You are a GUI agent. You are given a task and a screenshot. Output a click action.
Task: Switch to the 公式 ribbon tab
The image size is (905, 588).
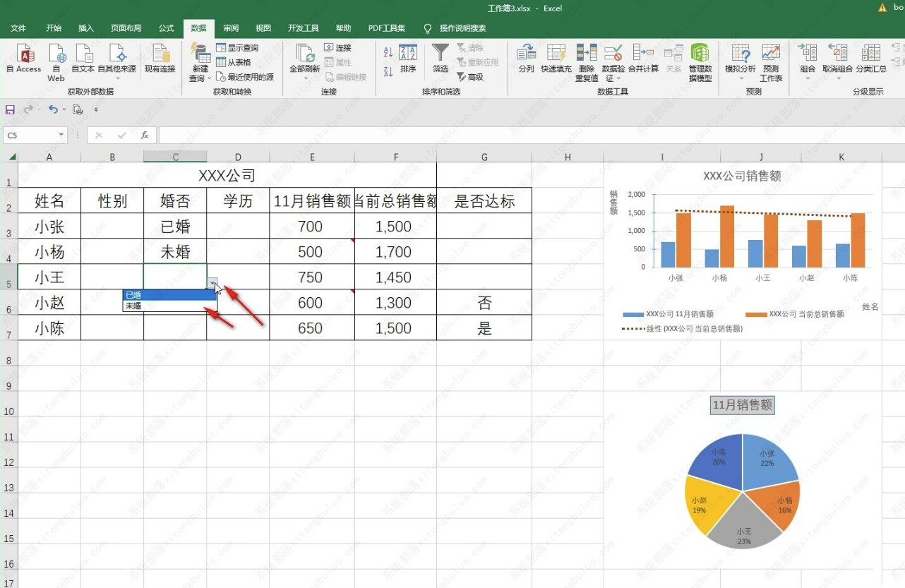coord(166,28)
